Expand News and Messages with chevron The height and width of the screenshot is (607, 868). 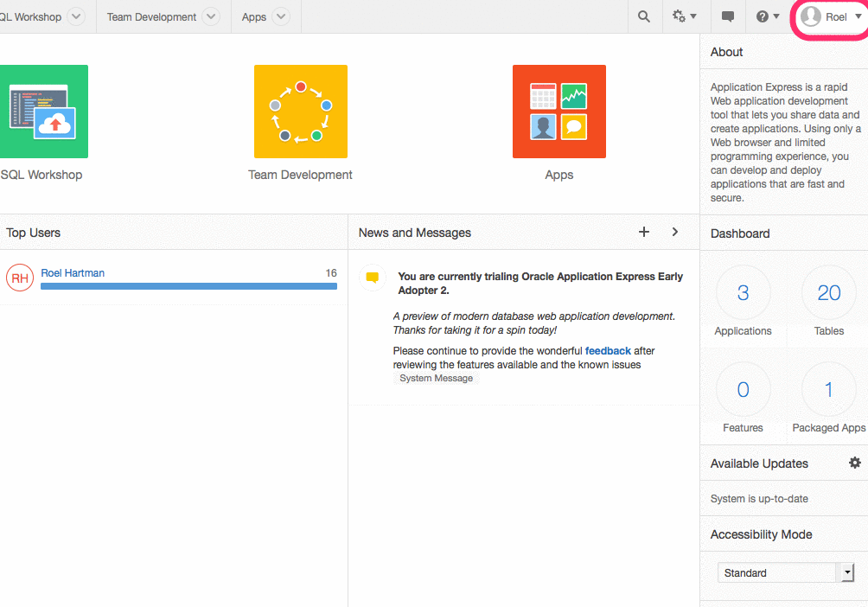(675, 232)
